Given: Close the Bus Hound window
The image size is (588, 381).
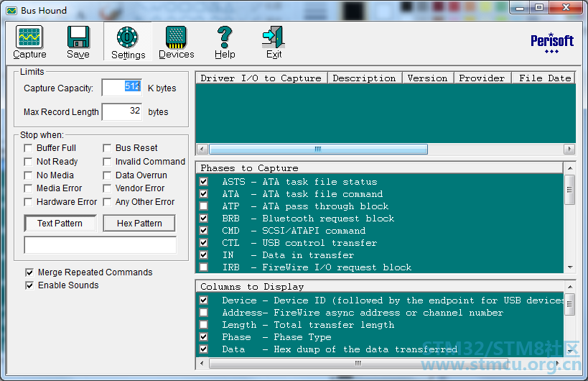Looking at the screenshot, I should click(566, 7).
